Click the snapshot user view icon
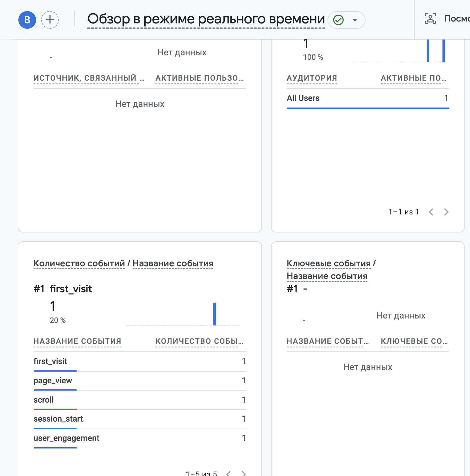Image resolution: width=470 pixels, height=476 pixels. click(x=430, y=19)
